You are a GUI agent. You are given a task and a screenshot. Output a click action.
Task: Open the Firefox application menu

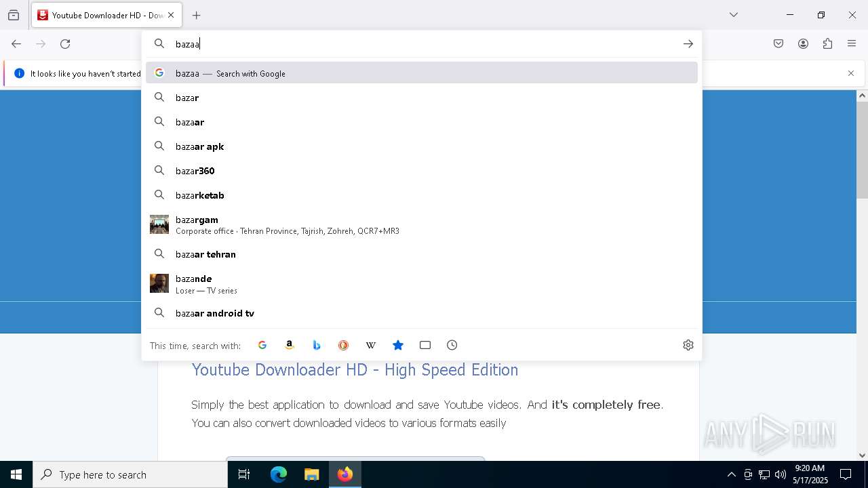click(852, 44)
